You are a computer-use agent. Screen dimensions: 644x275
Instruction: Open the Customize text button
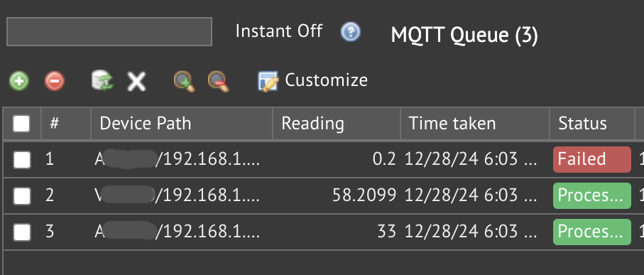click(x=326, y=80)
